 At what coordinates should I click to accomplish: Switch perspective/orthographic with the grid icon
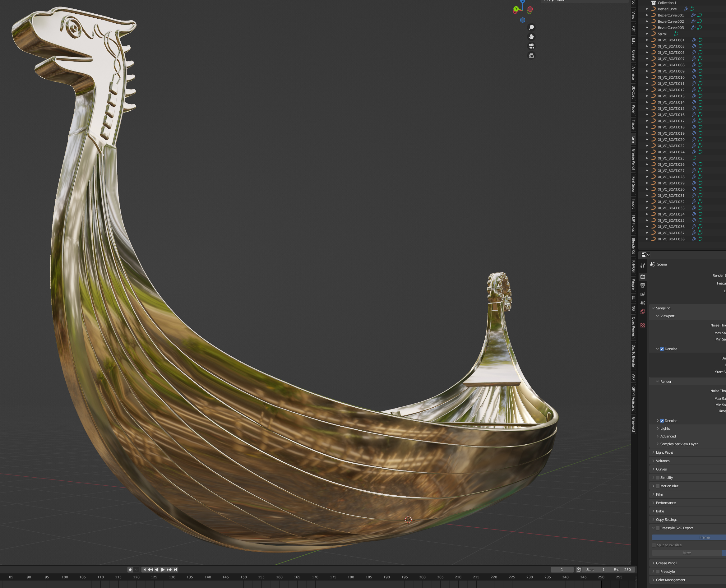tap(531, 56)
